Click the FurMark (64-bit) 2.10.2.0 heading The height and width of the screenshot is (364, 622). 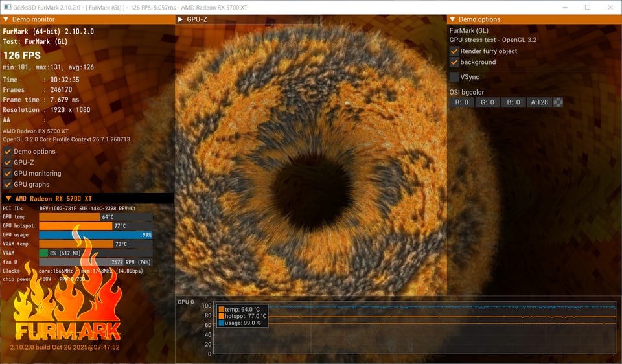pos(49,31)
